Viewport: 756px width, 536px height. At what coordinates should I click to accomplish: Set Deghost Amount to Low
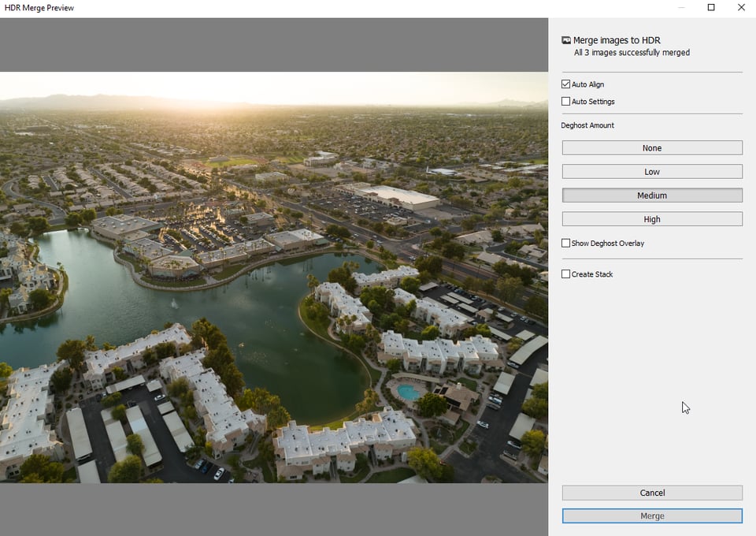pos(652,172)
